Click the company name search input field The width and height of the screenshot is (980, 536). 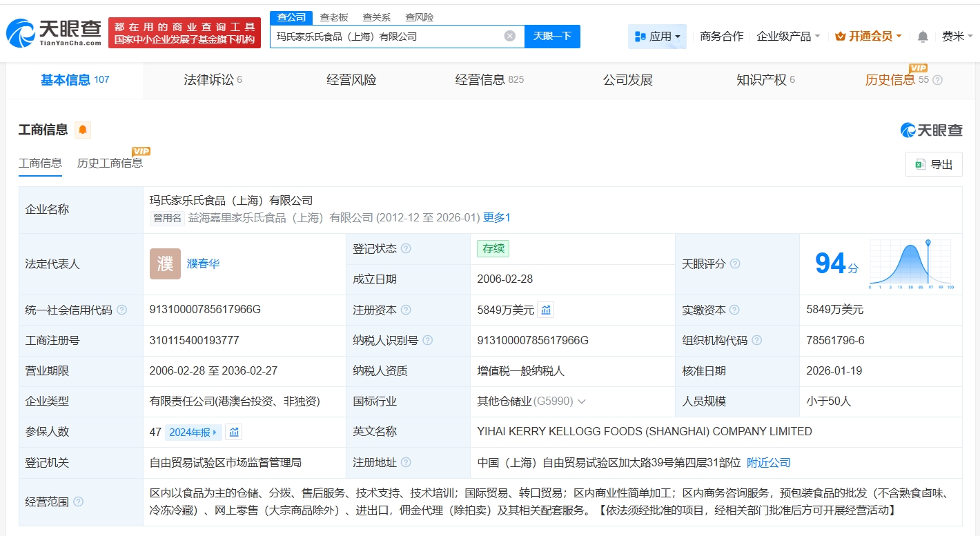(x=386, y=37)
